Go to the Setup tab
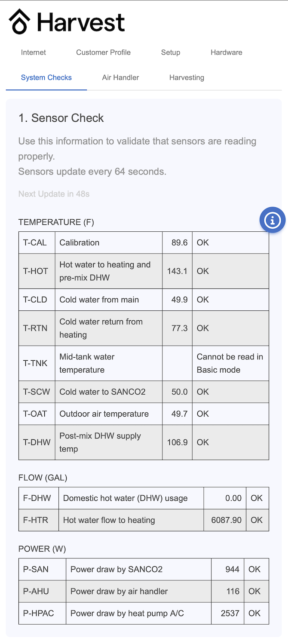The image size is (288, 644). click(x=171, y=52)
